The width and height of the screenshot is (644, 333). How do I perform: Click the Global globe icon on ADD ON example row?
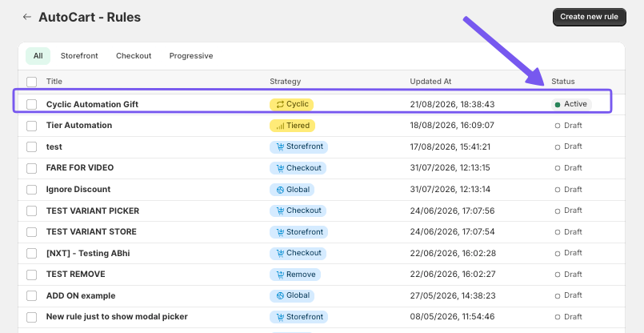[280, 295]
